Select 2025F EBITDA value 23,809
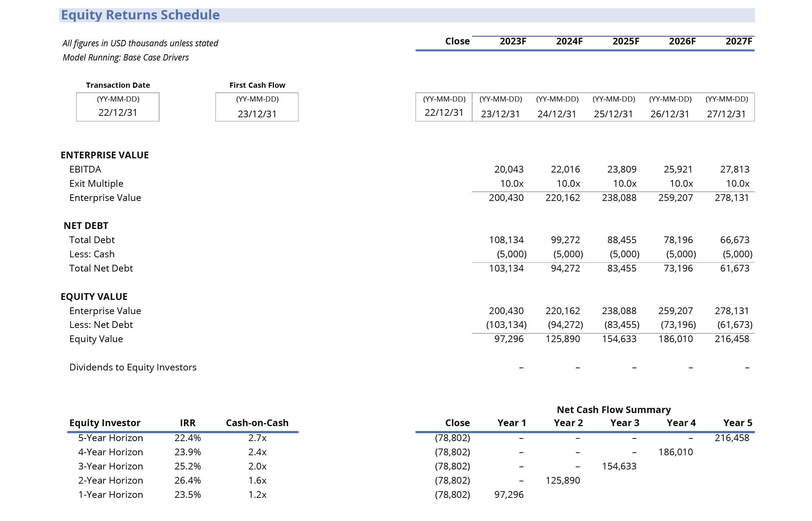The width and height of the screenshot is (812, 521). click(x=621, y=169)
